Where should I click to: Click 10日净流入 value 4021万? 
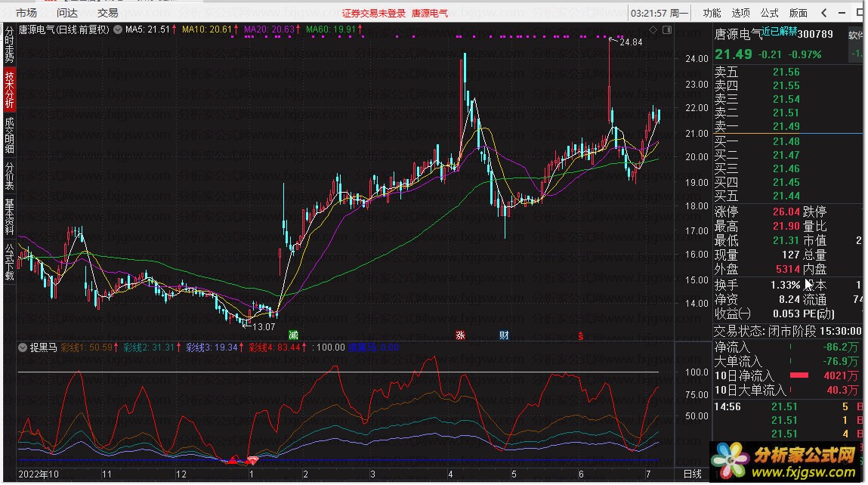(841, 376)
